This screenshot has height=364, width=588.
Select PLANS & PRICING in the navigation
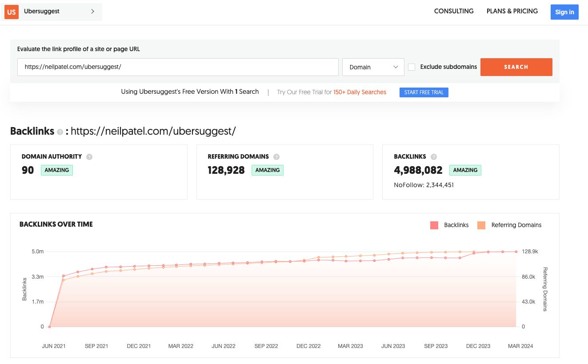(x=512, y=11)
